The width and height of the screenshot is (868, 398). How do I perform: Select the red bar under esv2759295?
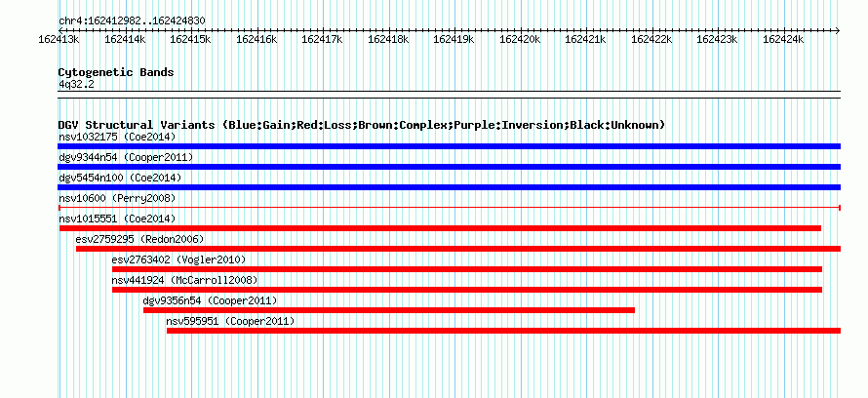pos(458,249)
